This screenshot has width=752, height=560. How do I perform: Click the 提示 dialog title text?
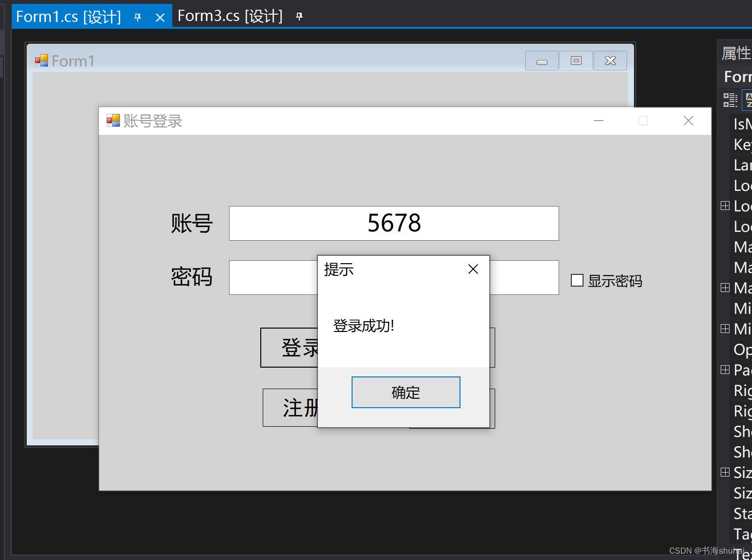tap(339, 270)
